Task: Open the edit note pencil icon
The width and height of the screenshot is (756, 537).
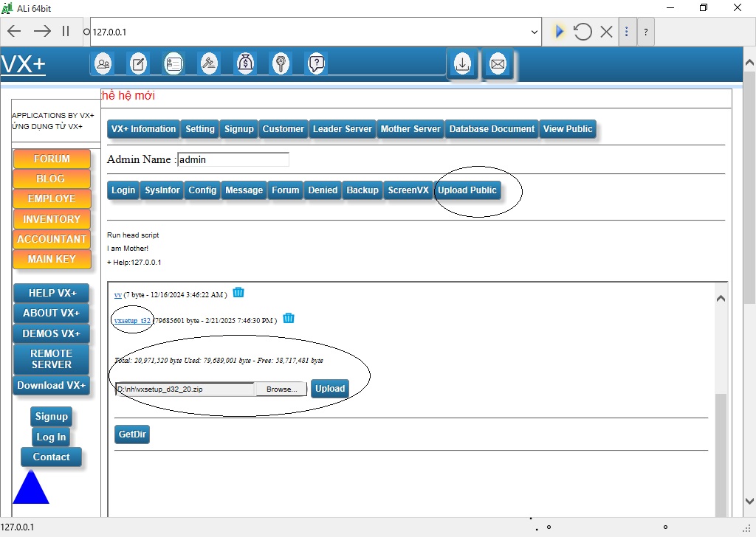Action: click(x=138, y=64)
